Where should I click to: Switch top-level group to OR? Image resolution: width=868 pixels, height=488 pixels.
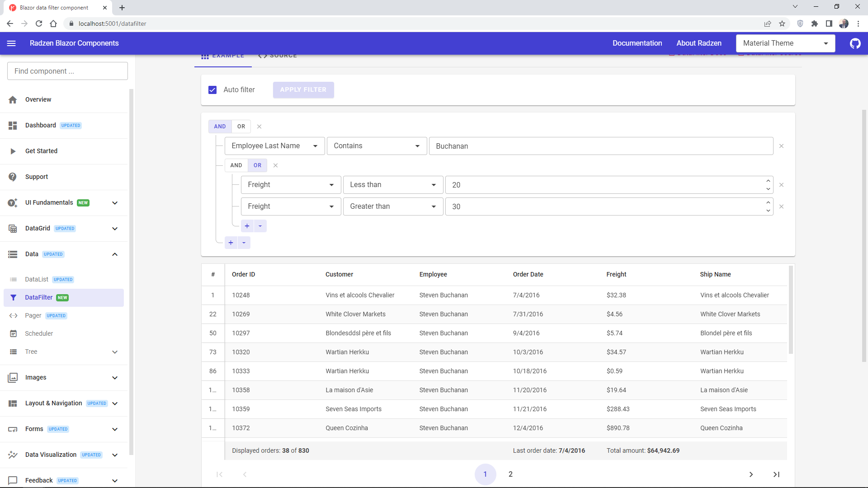click(x=241, y=127)
